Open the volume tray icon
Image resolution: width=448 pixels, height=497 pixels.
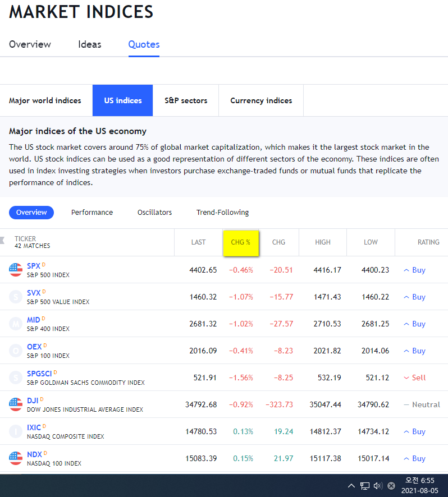click(378, 486)
